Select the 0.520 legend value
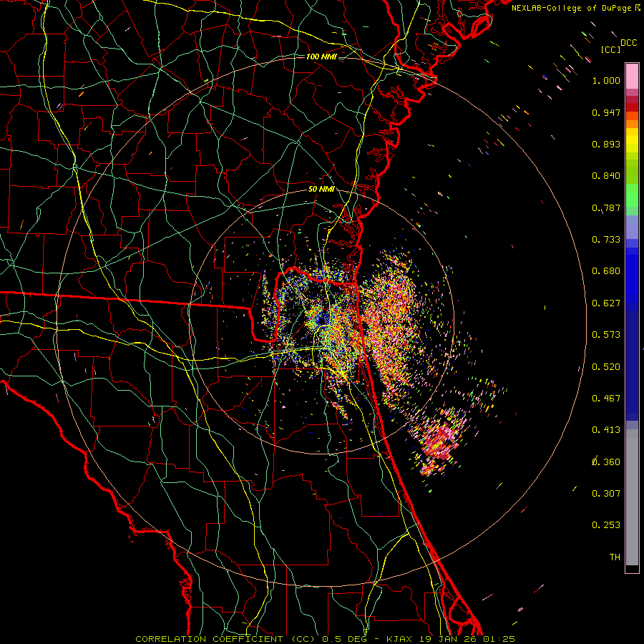The width and height of the screenshot is (644, 644). 606,367
